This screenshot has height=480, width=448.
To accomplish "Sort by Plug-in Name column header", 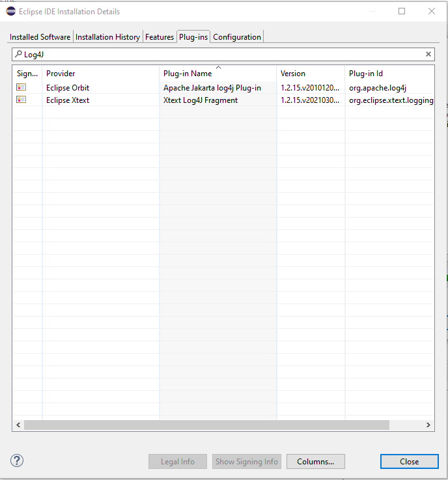I will tap(218, 74).
